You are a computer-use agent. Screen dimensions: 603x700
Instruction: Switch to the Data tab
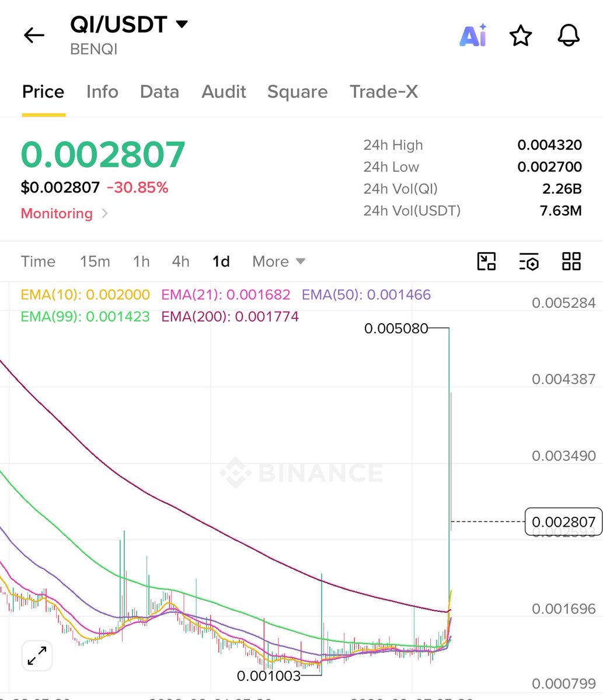point(159,92)
